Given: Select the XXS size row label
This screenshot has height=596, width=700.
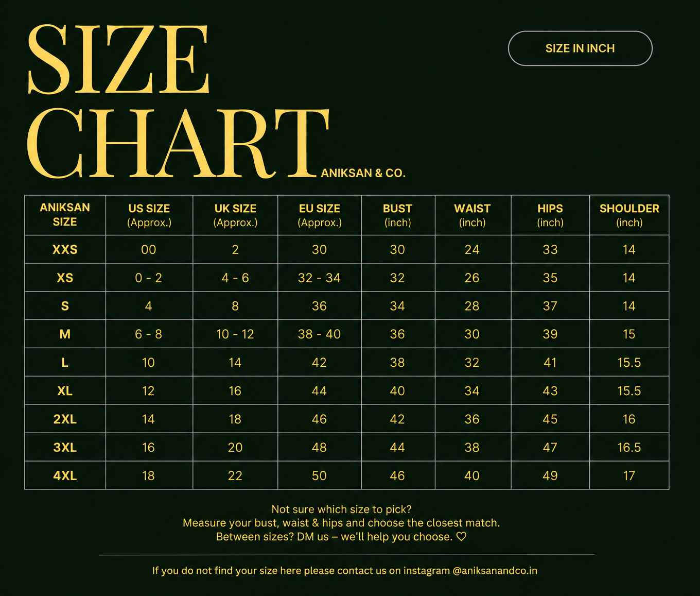Looking at the screenshot, I should [65, 250].
